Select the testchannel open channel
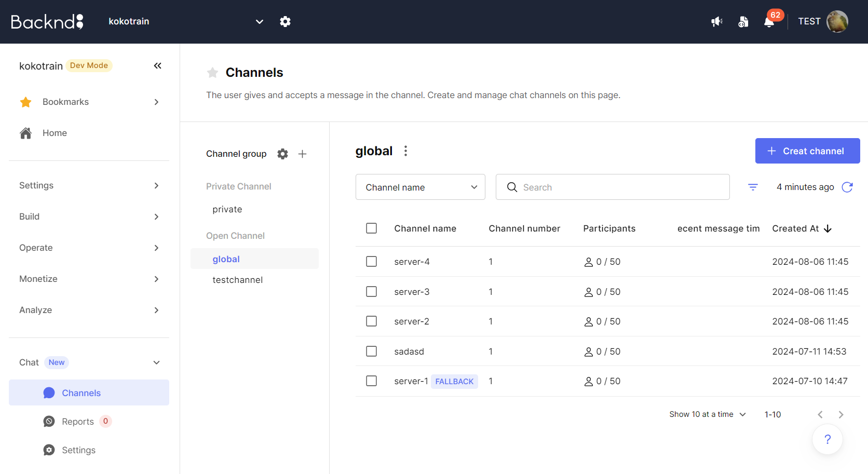 pyautogui.click(x=238, y=280)
